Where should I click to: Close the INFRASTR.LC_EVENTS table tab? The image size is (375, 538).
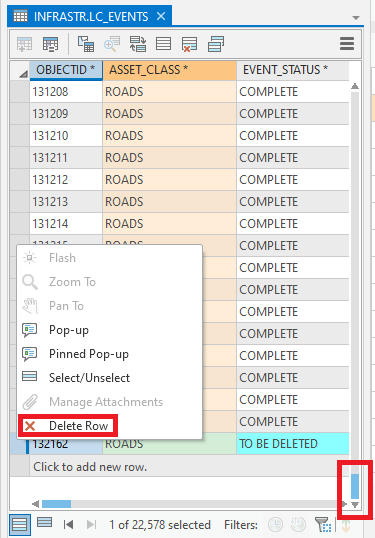161,16
